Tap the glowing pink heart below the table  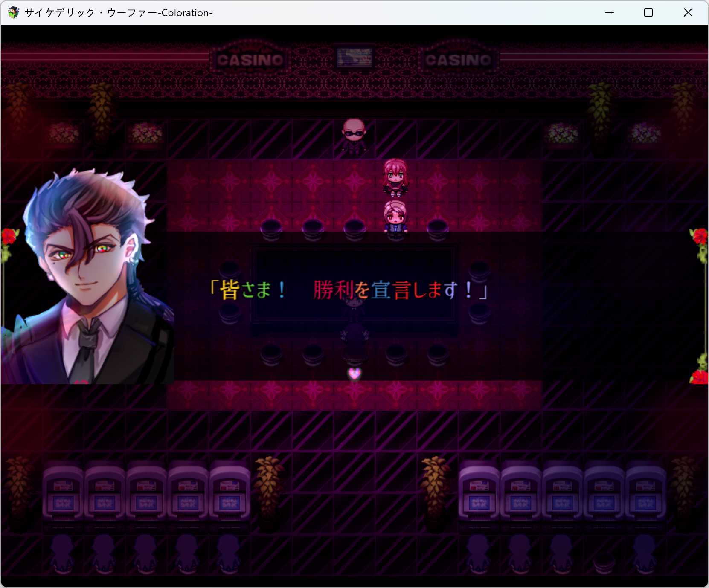(x=354, y=374)
